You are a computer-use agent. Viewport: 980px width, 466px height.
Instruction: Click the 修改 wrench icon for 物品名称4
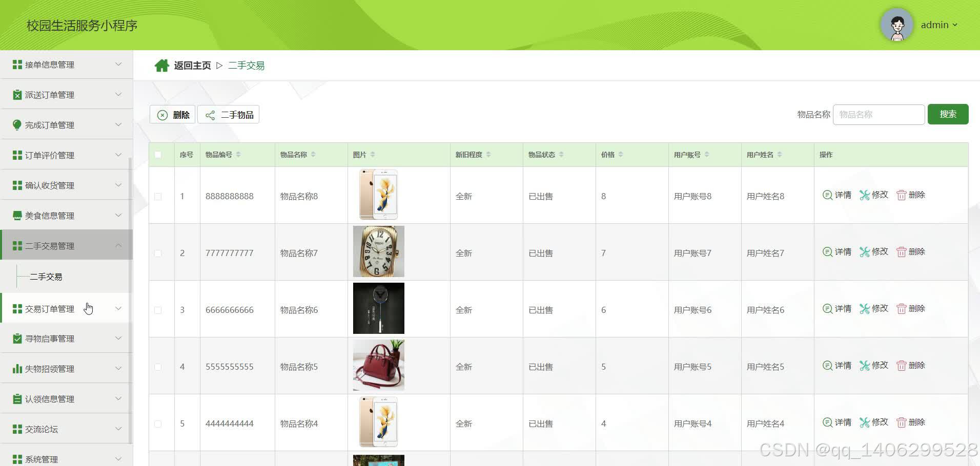point(865,422)
